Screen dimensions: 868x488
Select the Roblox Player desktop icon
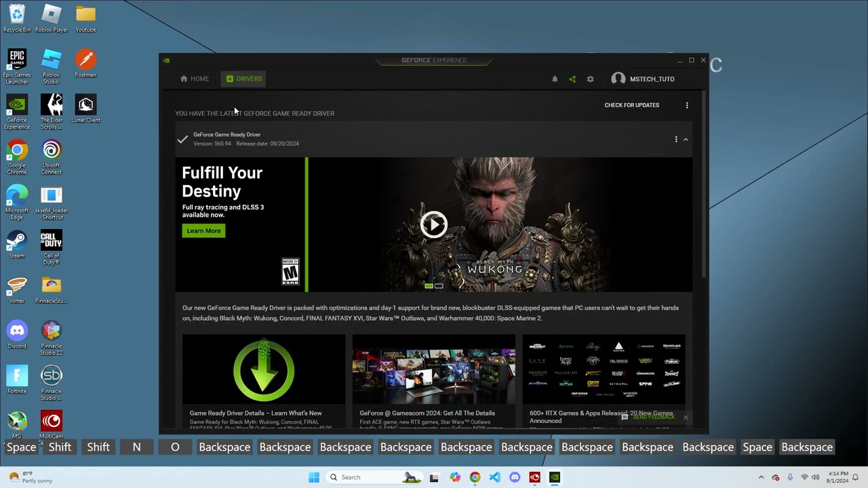pos(52,18)
